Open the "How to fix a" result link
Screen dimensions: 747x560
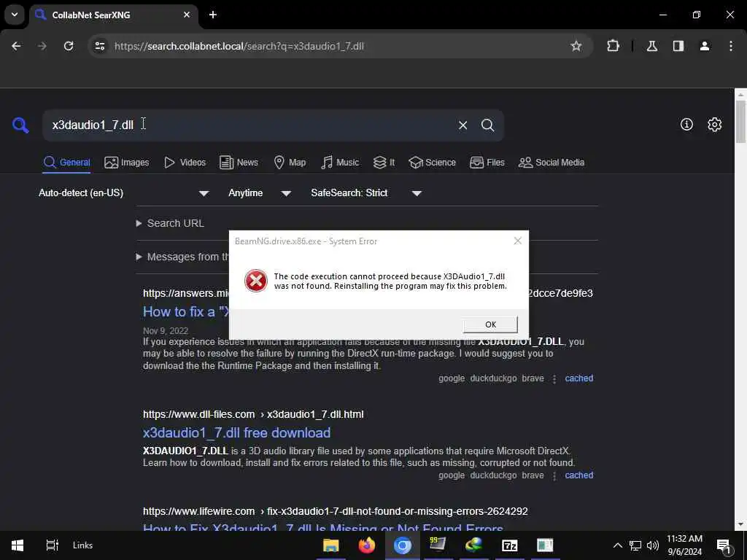click(x=186, y=312)
